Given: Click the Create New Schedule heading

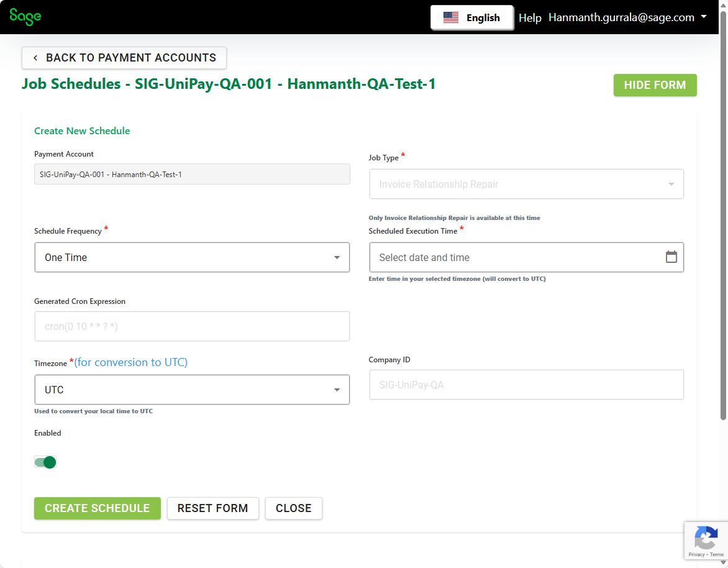Looking at the screenshot, I should (x=82, y=131).
